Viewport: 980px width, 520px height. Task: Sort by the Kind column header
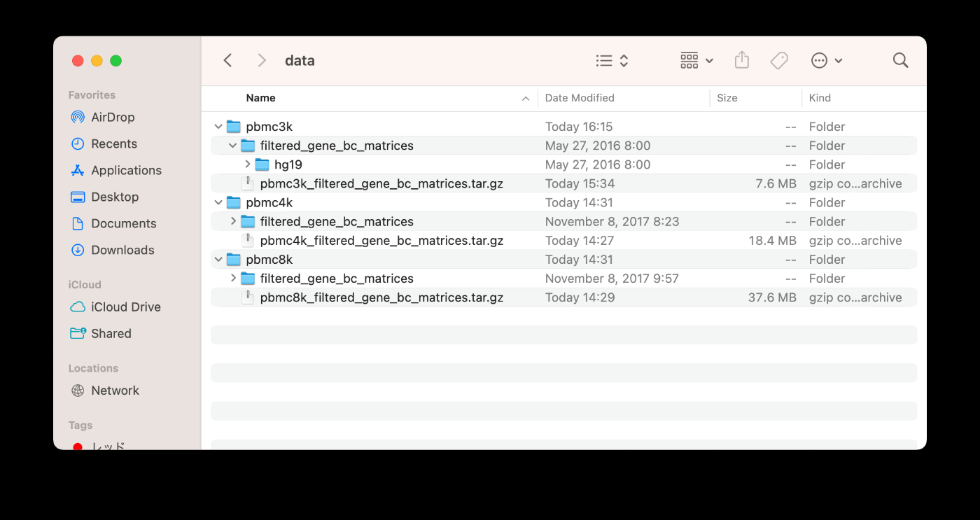pos(820,98)
